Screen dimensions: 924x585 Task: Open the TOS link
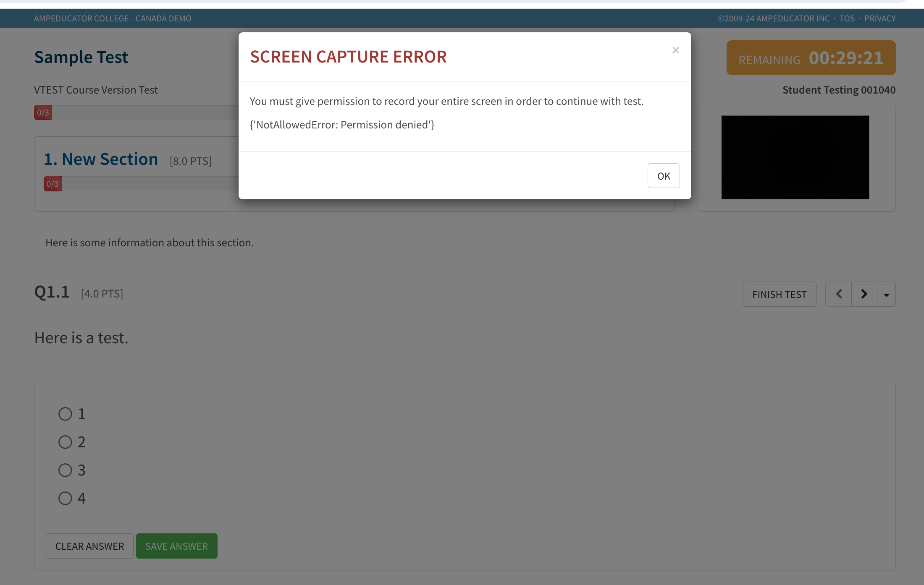847,18
